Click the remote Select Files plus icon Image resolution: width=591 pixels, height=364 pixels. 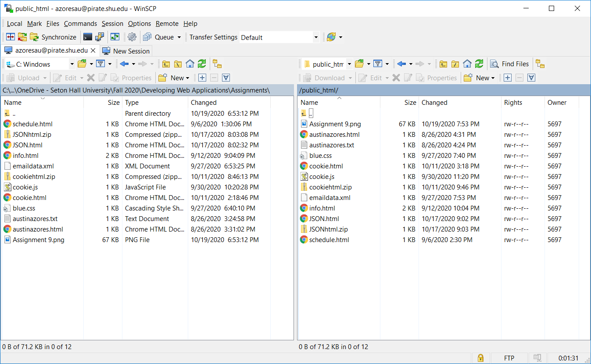click(x=507, y=78)
